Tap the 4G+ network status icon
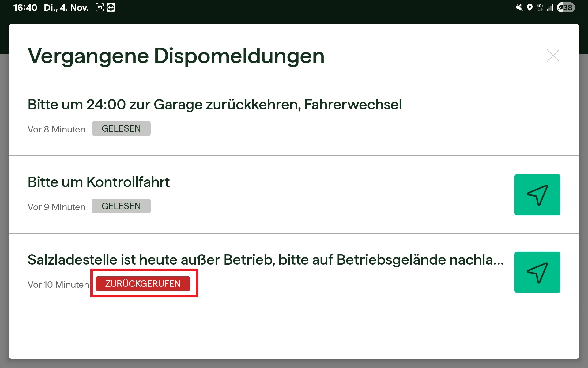Viewport: 588px width, 368px height. pyautogui.click(x=540, y=7)
